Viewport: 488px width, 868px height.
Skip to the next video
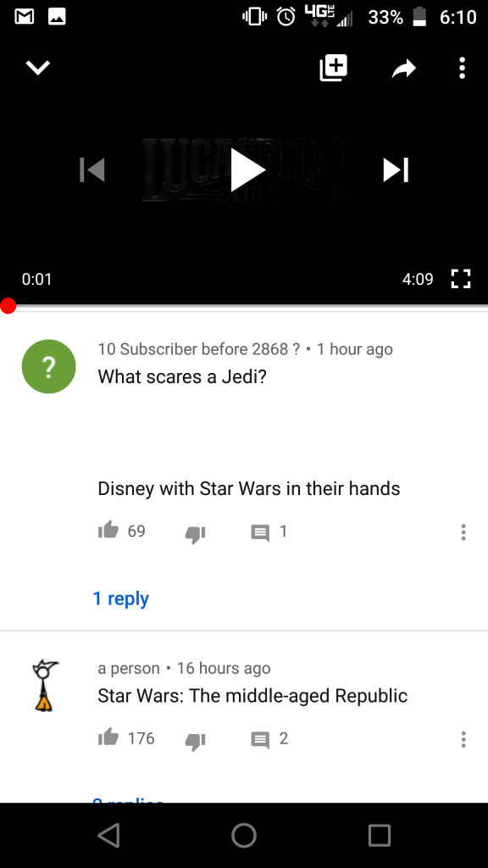tap(396, 170)
